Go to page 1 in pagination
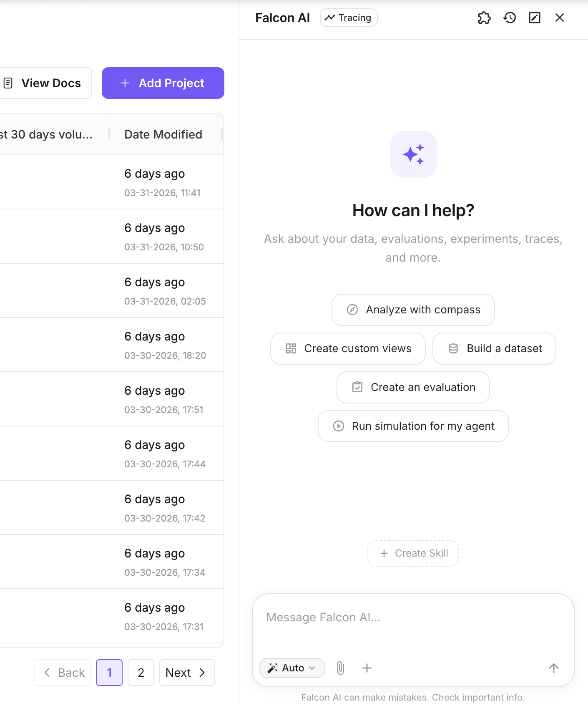 109,673
